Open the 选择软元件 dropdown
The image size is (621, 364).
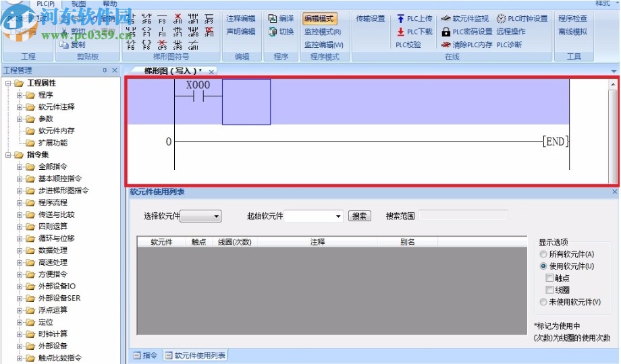tap(200, 216)
